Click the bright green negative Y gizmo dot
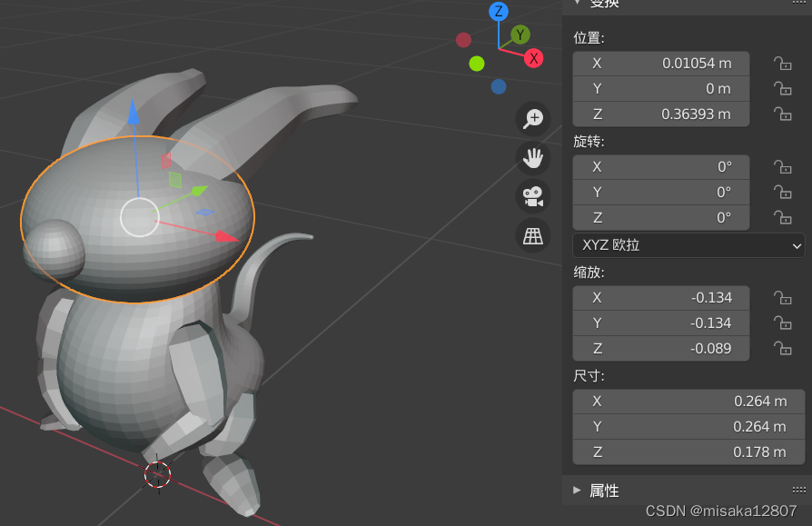Image resolution: width=812 pixels, height=526 pixels. coord(477,64)
